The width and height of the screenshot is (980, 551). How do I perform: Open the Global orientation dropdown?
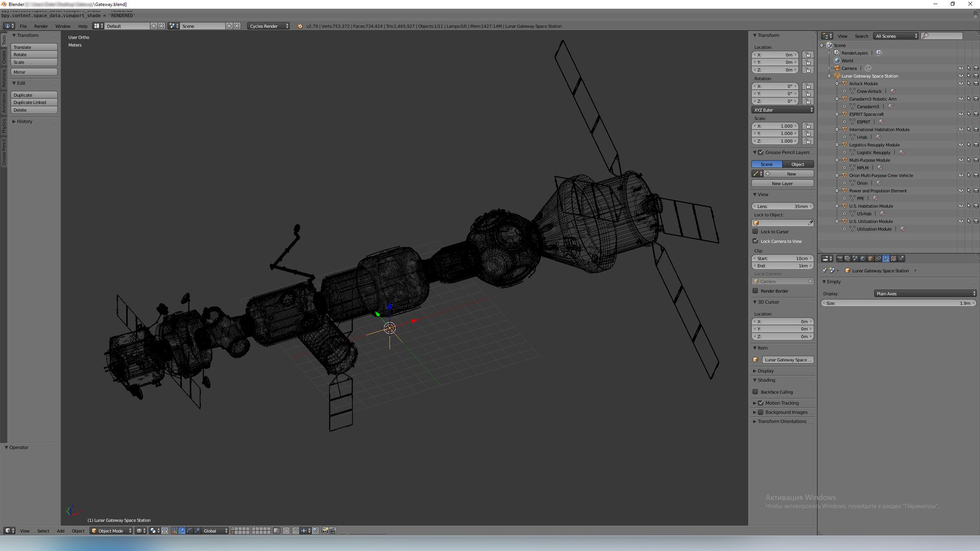tap(215, 531)
